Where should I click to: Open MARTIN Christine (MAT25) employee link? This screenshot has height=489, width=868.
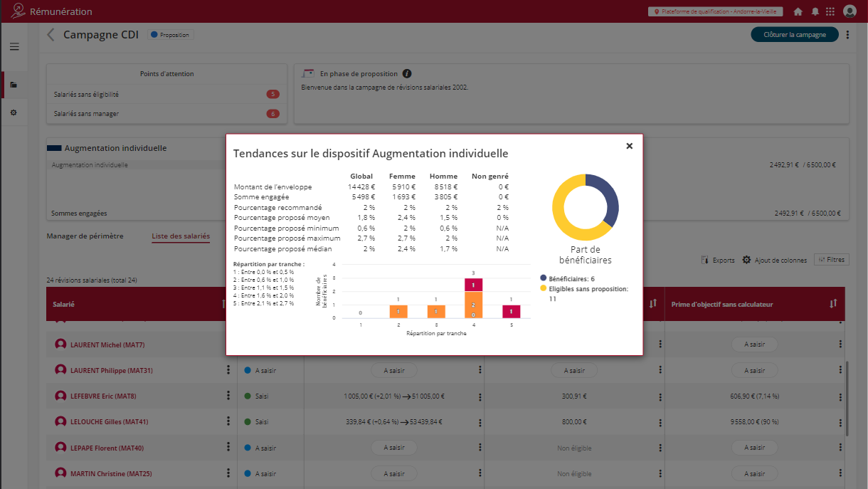click(110, 473)
